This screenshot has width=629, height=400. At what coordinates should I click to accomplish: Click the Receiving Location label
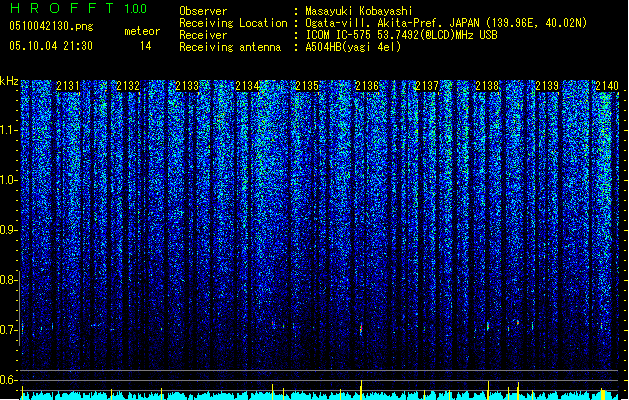pos(233,23)
